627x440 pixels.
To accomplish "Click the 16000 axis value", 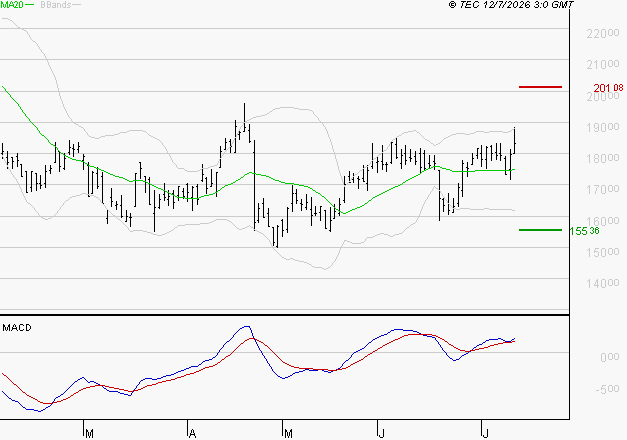I will 603,221.
